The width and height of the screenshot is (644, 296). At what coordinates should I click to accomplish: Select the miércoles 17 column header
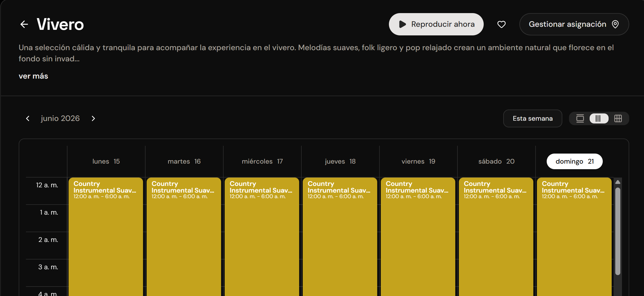tap(262, 161)
